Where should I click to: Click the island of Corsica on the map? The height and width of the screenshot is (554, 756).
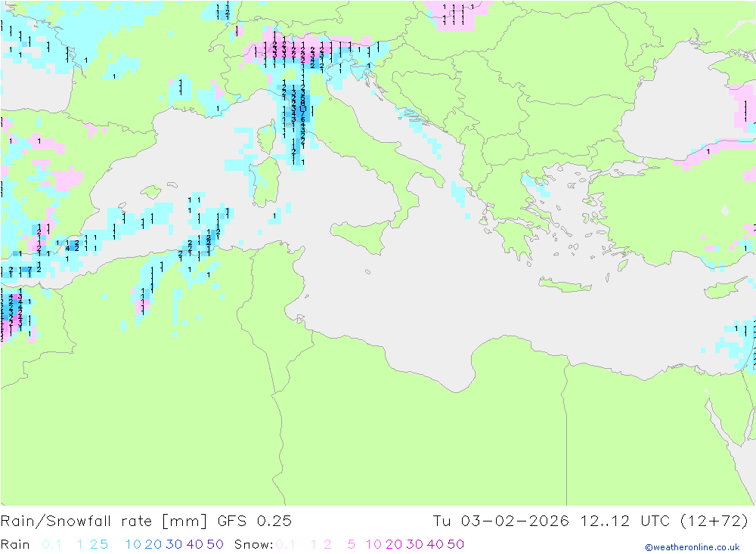pos(267,140)
